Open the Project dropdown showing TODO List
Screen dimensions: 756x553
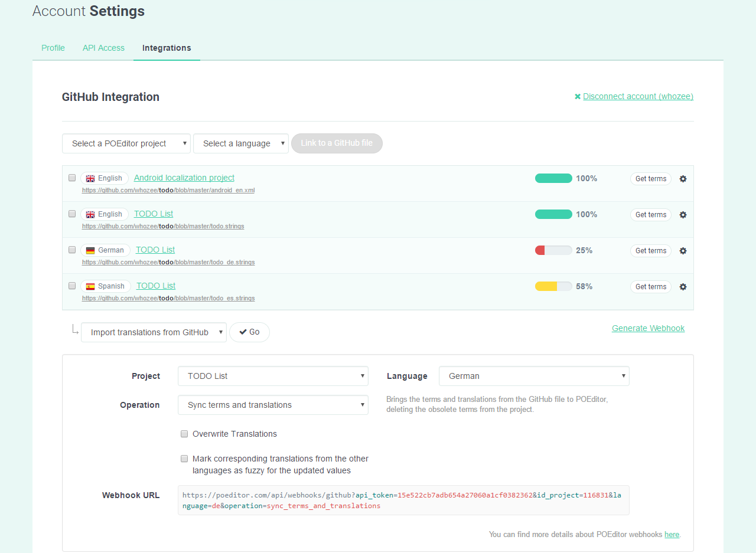pyautogui.click(x=273, y=376)
